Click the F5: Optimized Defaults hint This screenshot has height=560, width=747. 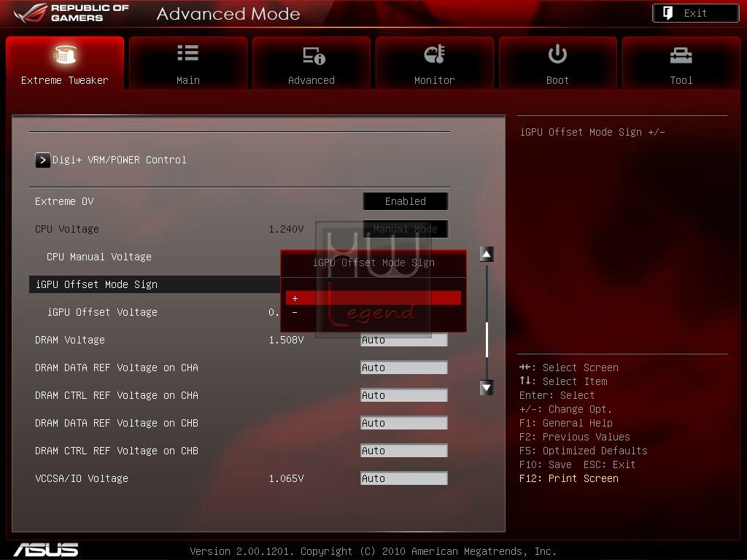[x=583, y=451]
